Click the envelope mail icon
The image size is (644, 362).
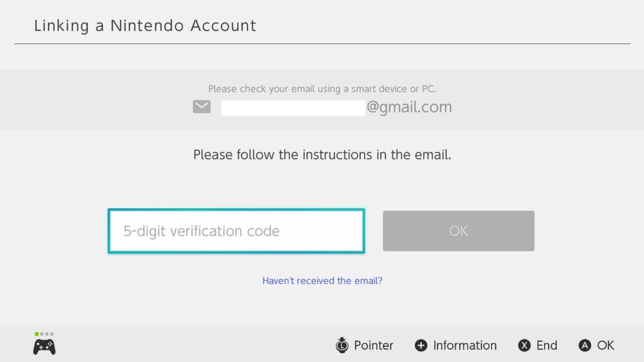point(201,106)
